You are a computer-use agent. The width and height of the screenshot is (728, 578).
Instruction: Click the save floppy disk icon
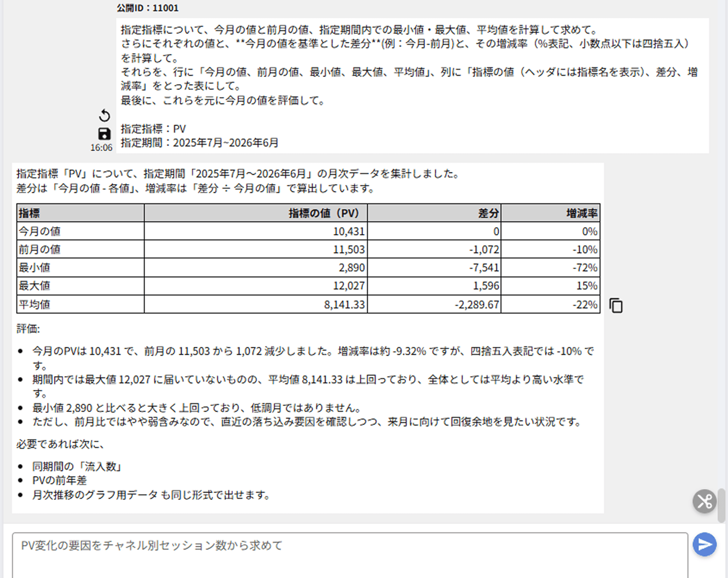(x=104, y=134)
